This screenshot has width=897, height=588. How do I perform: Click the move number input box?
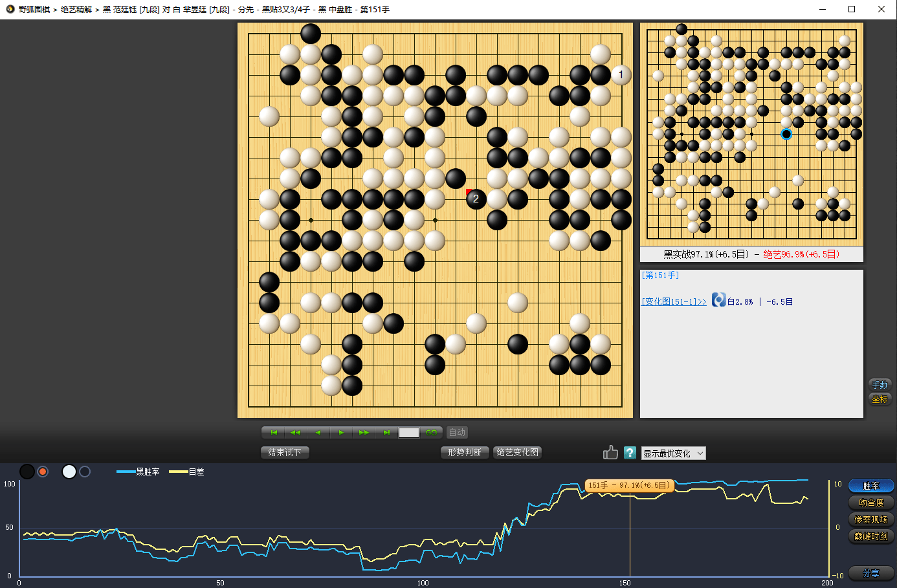tap(409, 433)
